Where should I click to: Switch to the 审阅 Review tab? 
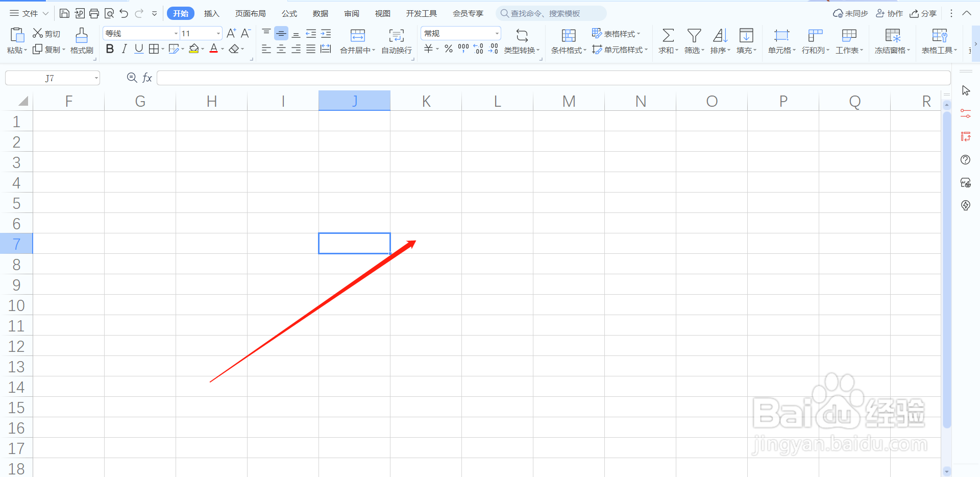(352, 13)
